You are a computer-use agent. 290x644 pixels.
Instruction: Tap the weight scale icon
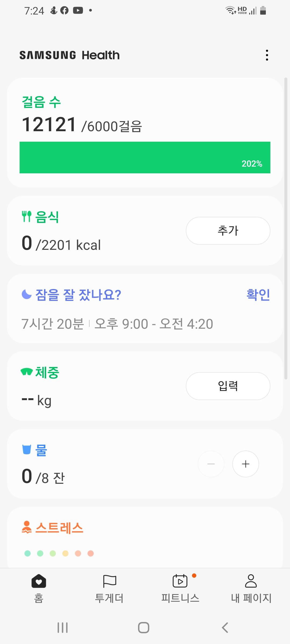[27, 372]
